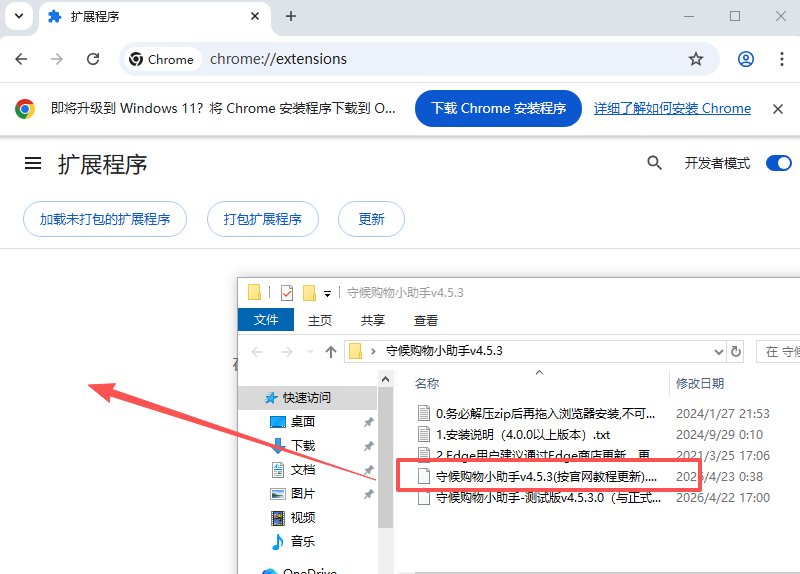
Task: Click 打包扩展程序 button
Action: [263, 219]
